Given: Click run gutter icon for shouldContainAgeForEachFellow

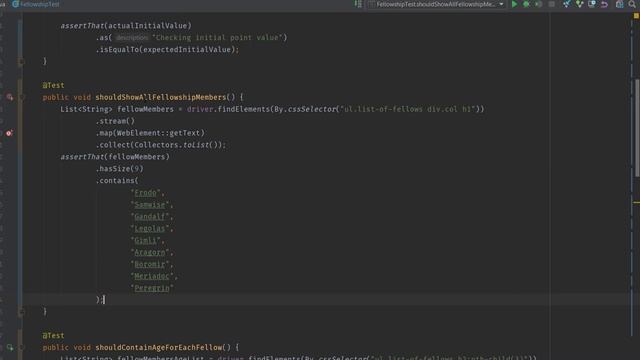Looking at the screenshot, I should pos(9,347).
